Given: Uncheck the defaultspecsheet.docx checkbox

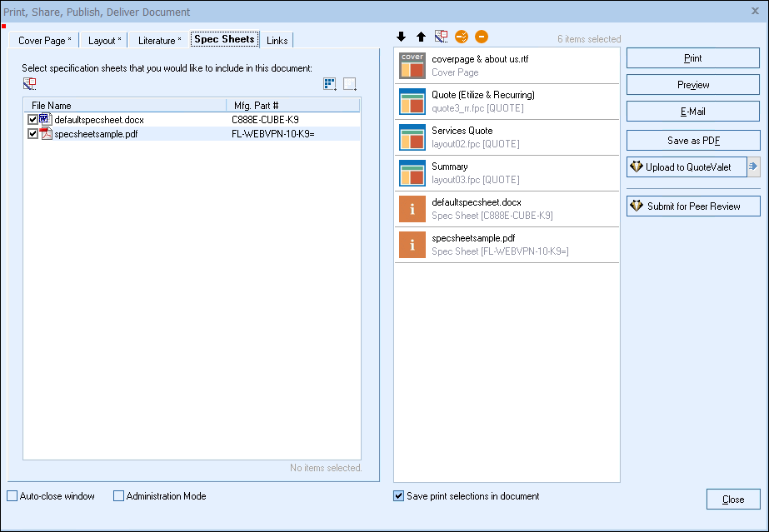Looking at the screenshot, I should tap(32, 120).
